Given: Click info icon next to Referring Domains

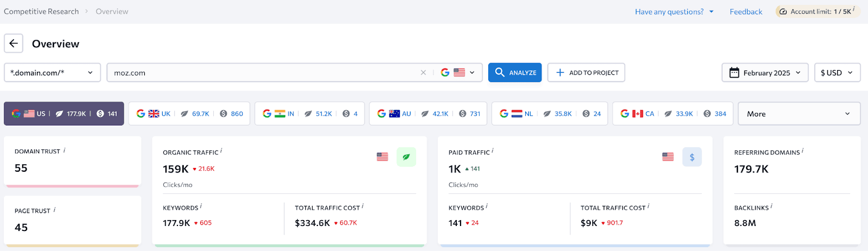Looking at the screenshot, I should [802, 151].
